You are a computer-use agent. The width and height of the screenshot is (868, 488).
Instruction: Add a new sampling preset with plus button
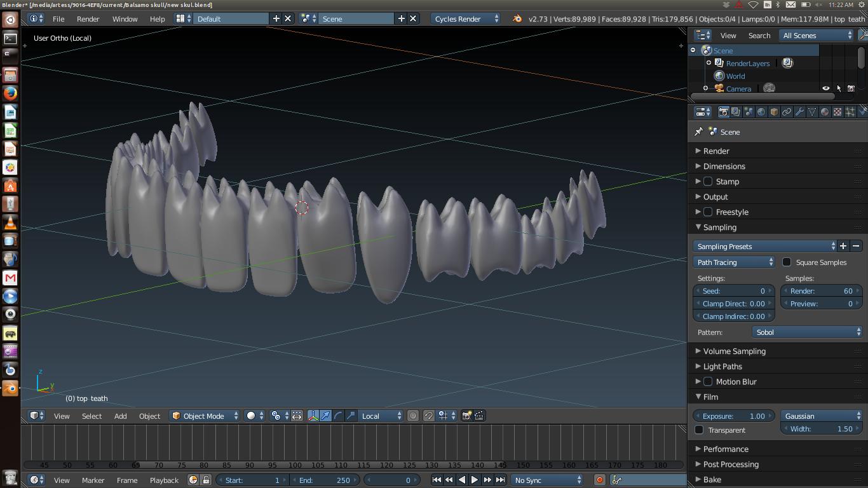pyautogui.click(x=843, y=246)
